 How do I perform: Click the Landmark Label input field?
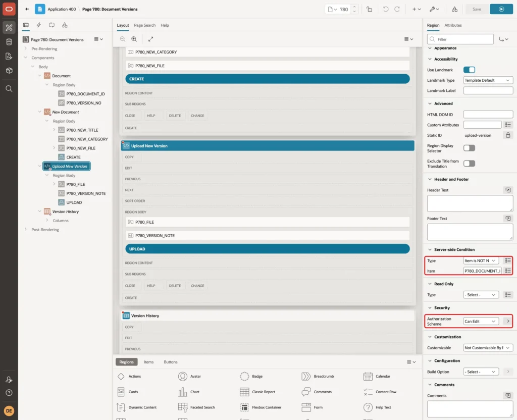488,90
